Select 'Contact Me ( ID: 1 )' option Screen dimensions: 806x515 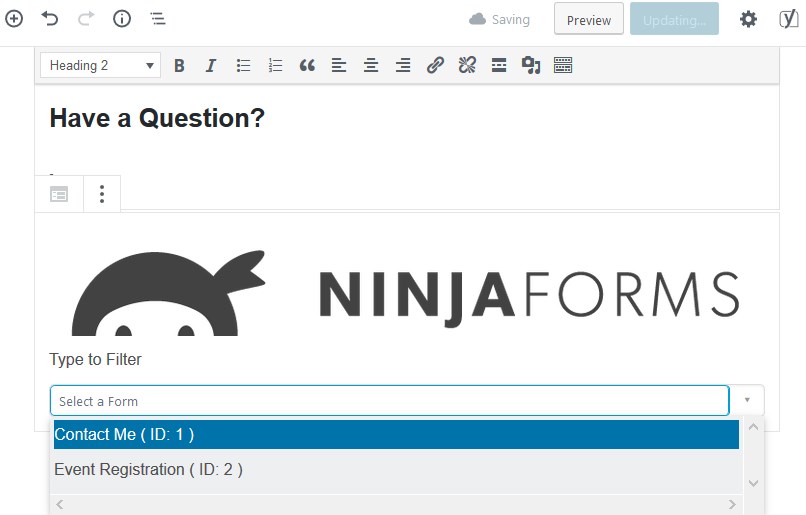click(396, 435)
